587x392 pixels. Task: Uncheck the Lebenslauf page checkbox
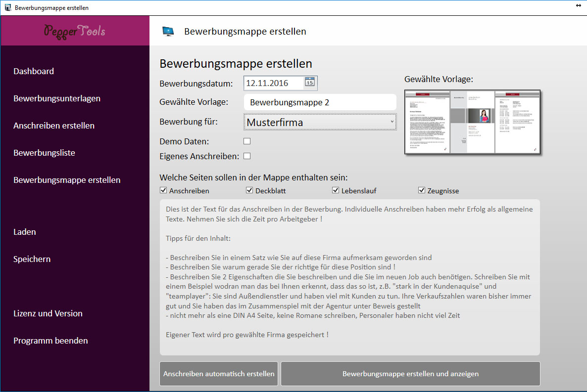pyautogui.click(x=336, y=190)
